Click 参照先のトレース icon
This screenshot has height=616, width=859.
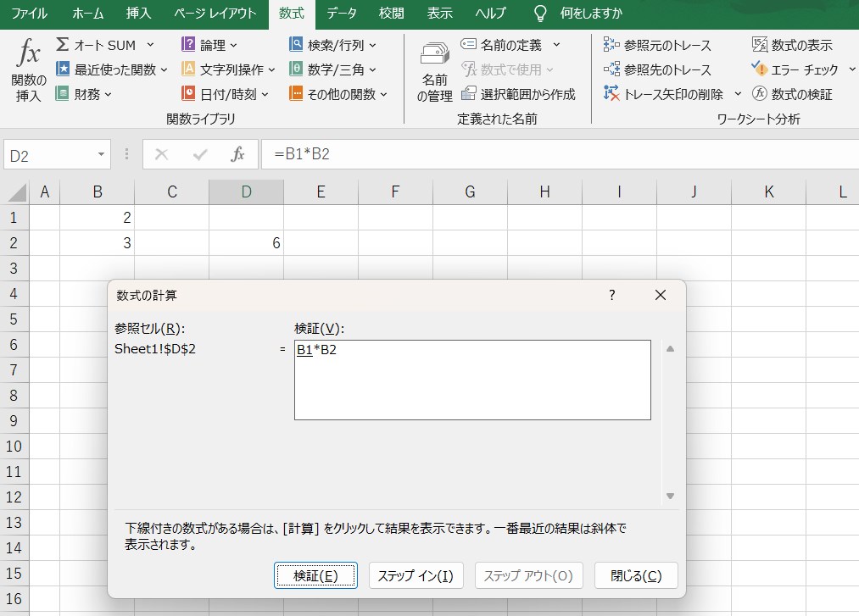611,69
